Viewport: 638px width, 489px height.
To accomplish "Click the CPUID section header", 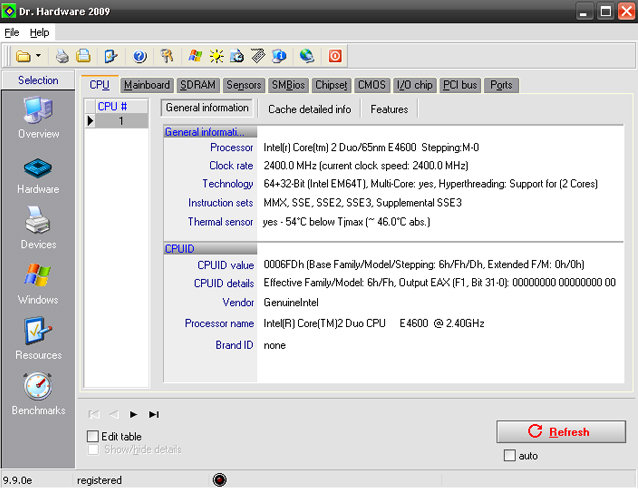I will click(210, 249).
